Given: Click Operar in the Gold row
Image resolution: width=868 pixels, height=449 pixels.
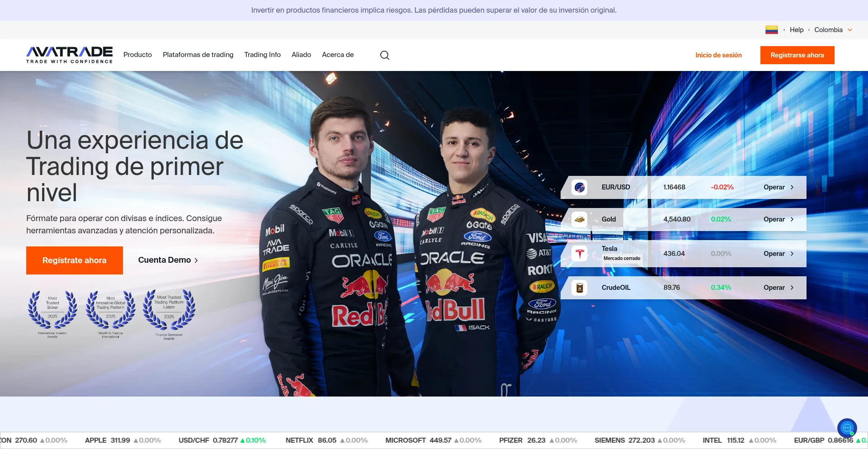Looking at the screenshot, I should click(x=774, y=219).
